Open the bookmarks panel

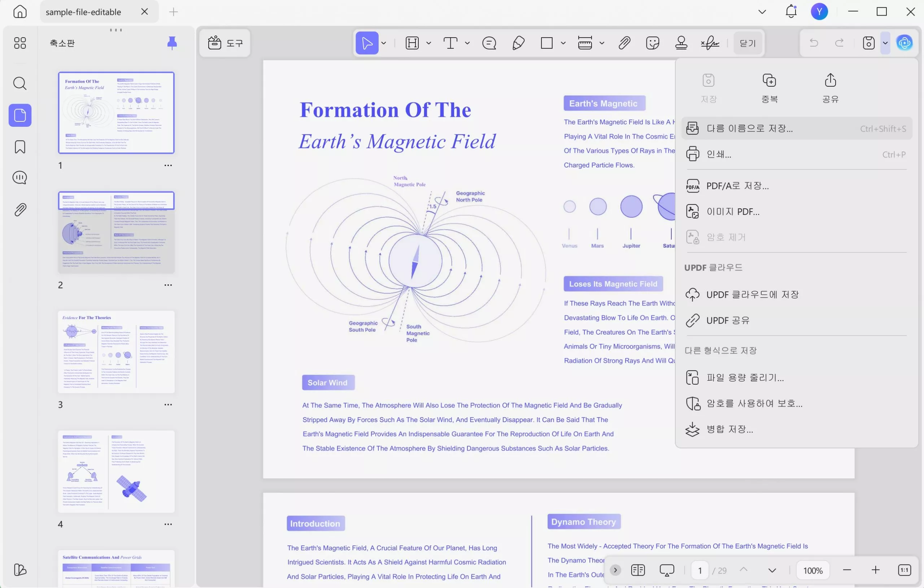pos(20,147)
